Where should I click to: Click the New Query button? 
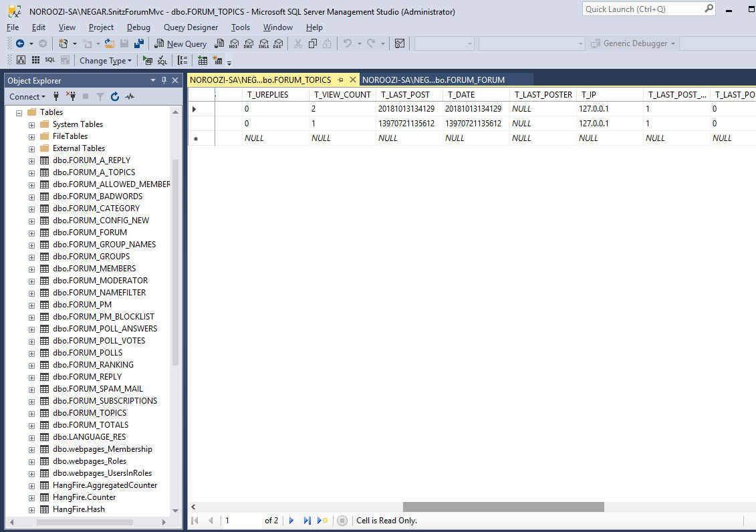click(x=180, y=43)
